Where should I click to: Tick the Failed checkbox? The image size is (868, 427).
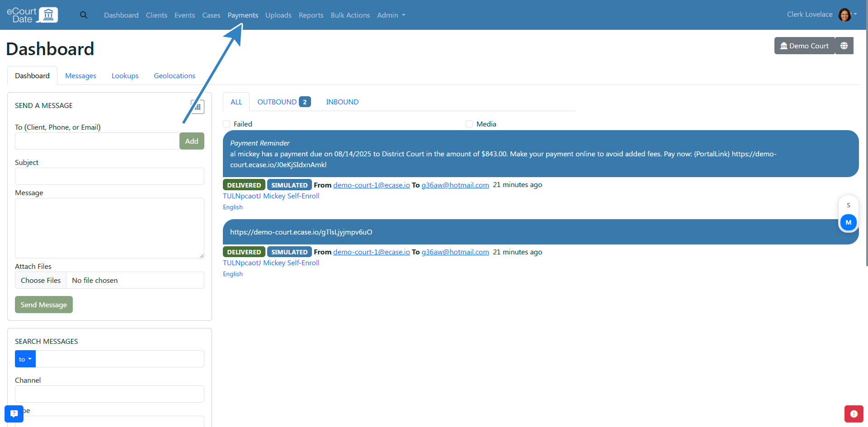point(227,124)
